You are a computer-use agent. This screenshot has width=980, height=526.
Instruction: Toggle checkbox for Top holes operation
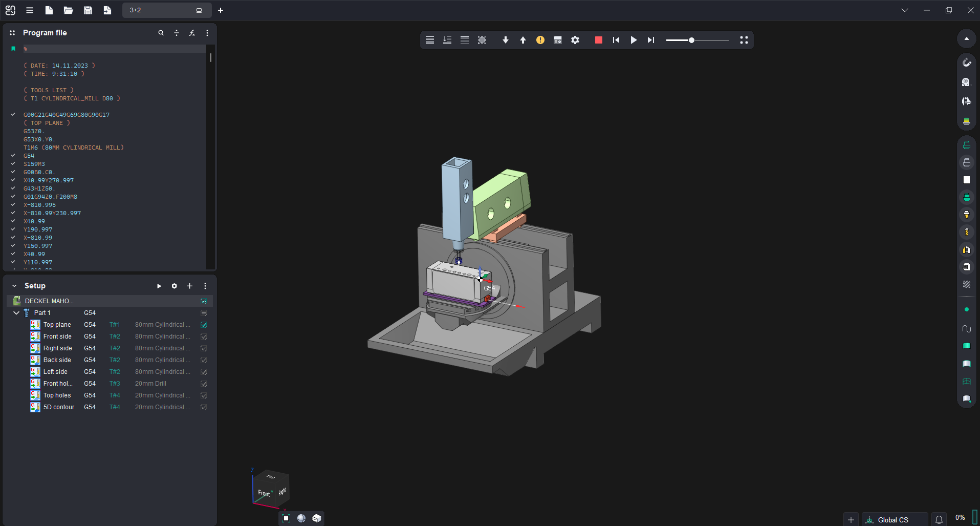[x=204, y=395]
